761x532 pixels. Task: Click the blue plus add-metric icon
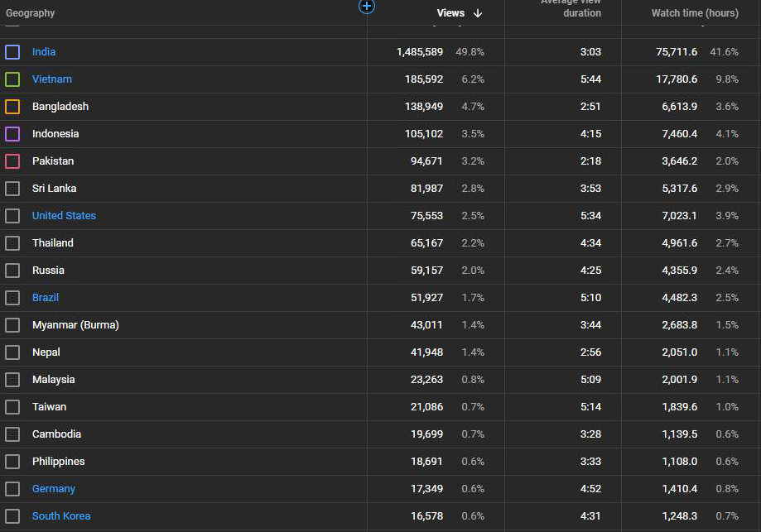pos(367,7)
